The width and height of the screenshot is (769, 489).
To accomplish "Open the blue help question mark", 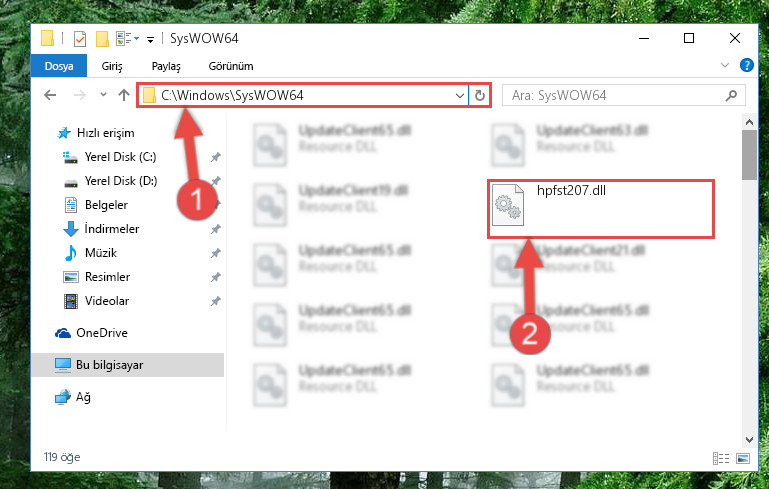I will coord(746,65).
